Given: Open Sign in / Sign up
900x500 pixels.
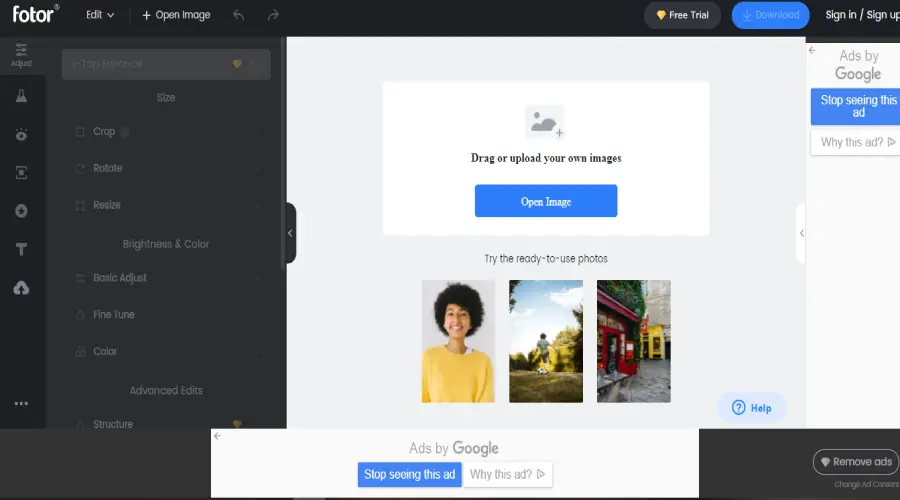Looking at the screenshot, I should (x=862, y=15).
